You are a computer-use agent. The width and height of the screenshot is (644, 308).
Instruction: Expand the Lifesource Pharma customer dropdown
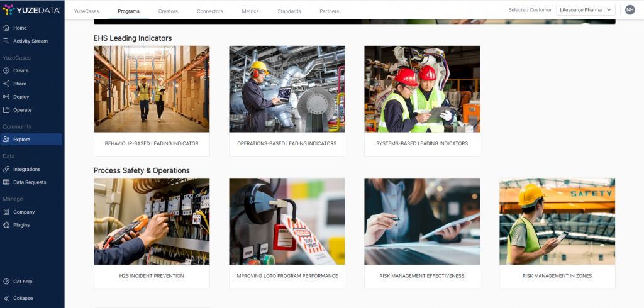click(586, 10)
